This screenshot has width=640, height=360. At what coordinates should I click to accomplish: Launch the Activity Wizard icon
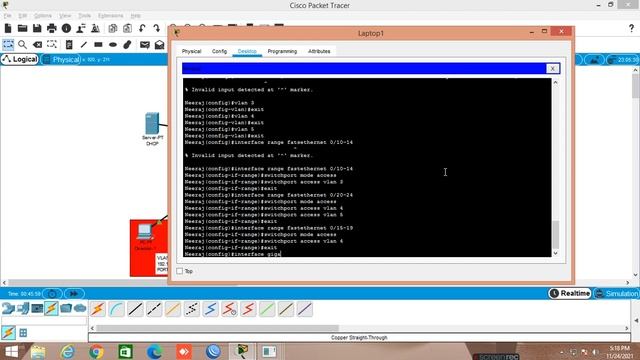[x=81, y=28]
